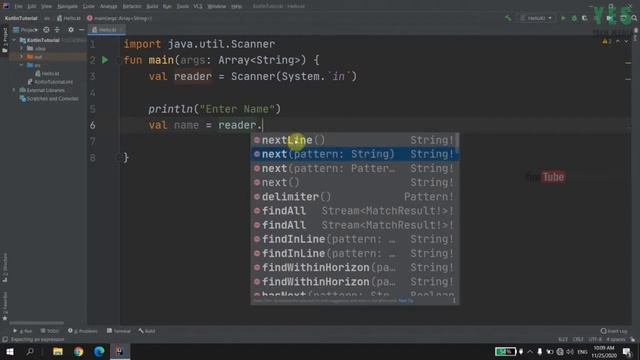
Task: Open the TODO tool window tab
Action: 50,331
